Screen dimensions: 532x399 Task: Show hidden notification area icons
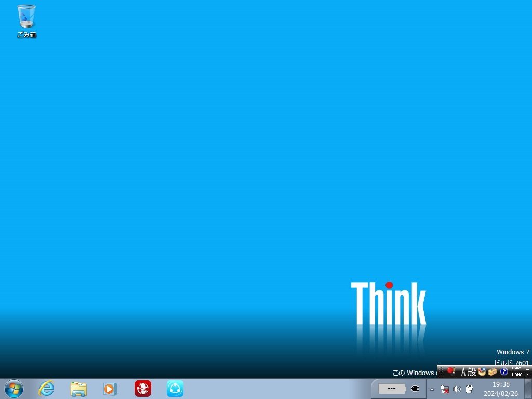click(432, 389)
